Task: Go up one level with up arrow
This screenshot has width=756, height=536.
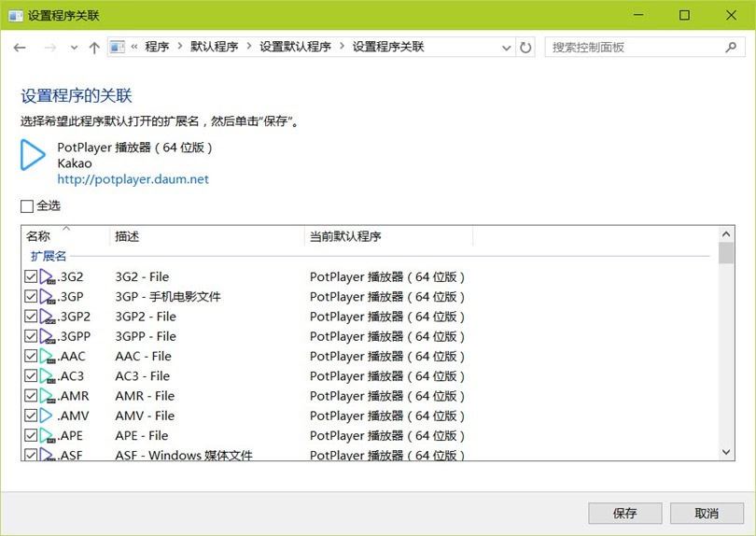Action: pyautogui.click(x=93, y=47)
